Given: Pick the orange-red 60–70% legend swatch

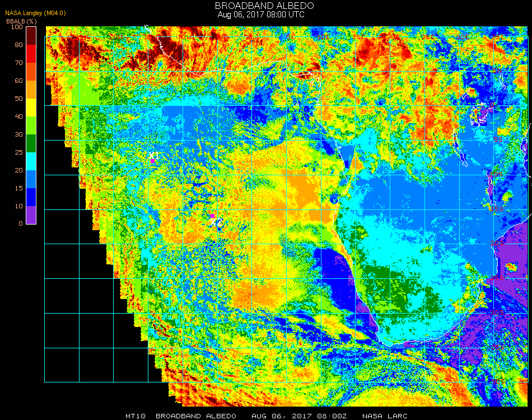Looking at the screenshot, I should 31,72.
